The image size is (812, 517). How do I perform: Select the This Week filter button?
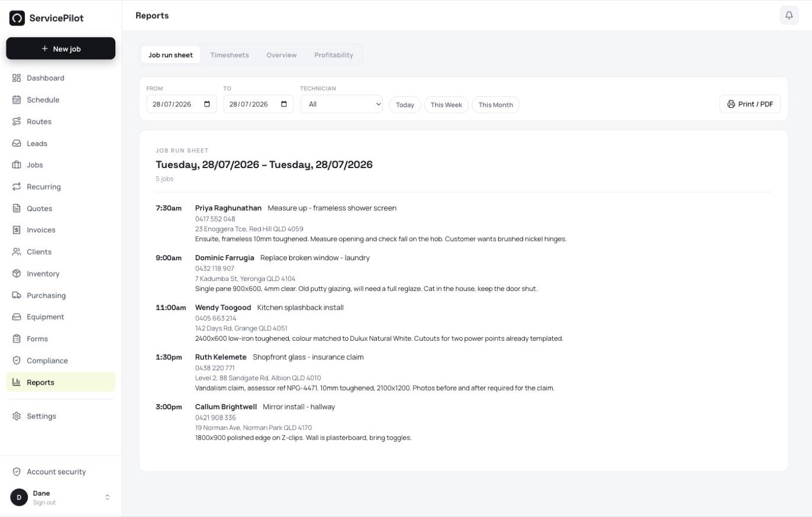click(x=446, y=105)
